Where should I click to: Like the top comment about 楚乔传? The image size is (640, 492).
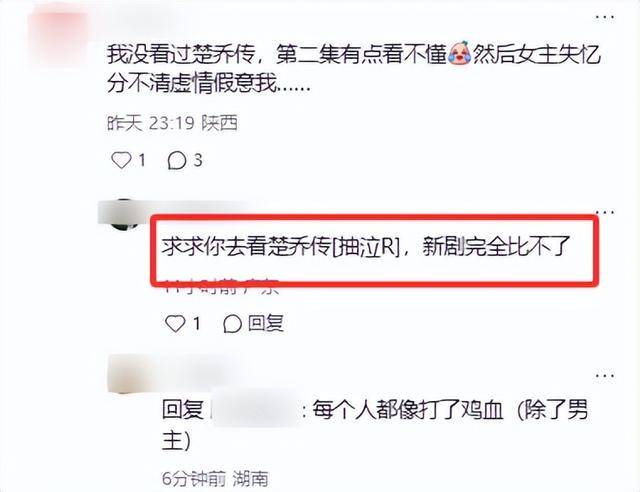coord(121,160)
